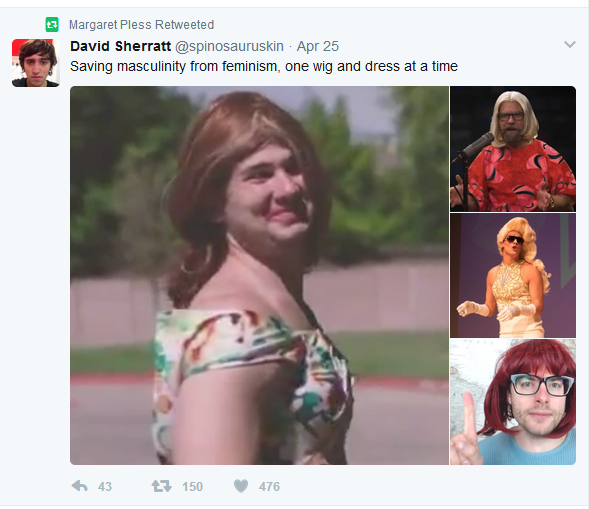This screenshot has height=509, width=589.
Task: Open the red patterned shirt microphone photo
Action: (x=513, y=149)
